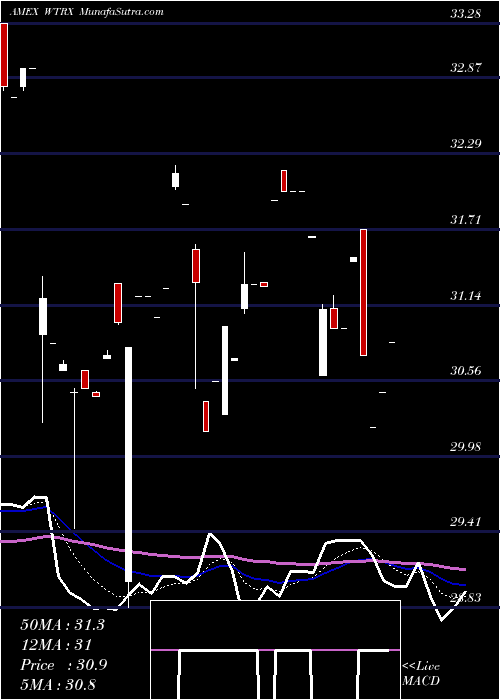Screen dimensions: 500x700
Task: Click the 29.41 price axis label
Action: tap(465, 521)
